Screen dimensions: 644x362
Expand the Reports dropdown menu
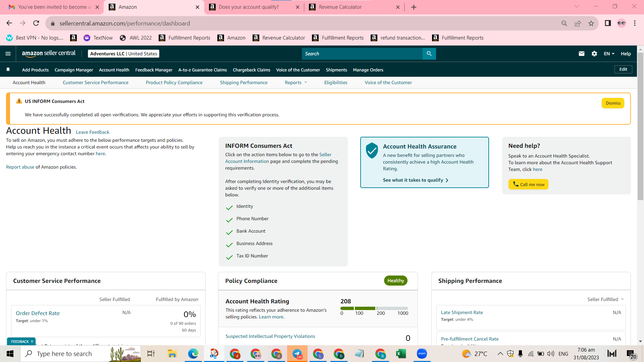pos(296,82)
